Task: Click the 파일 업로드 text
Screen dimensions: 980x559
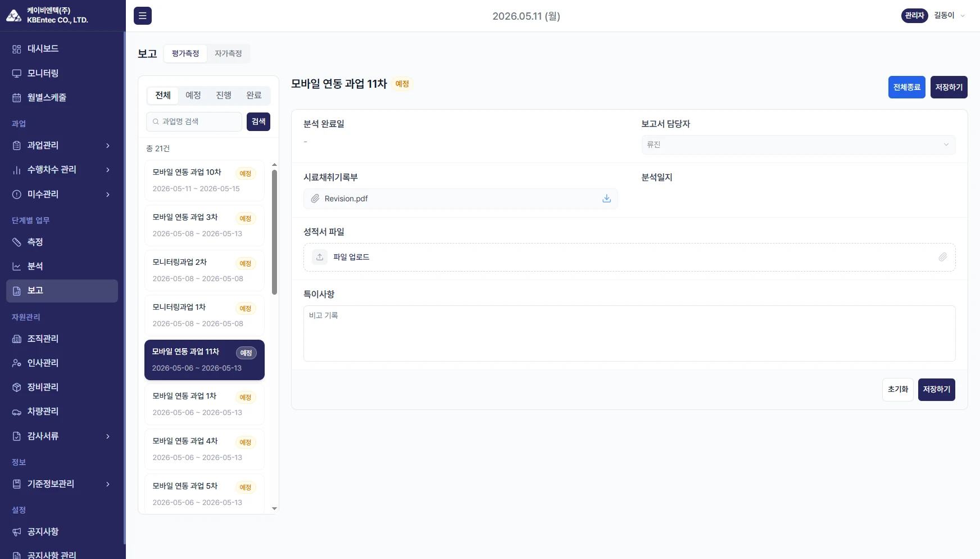Action: coord(351,257)
